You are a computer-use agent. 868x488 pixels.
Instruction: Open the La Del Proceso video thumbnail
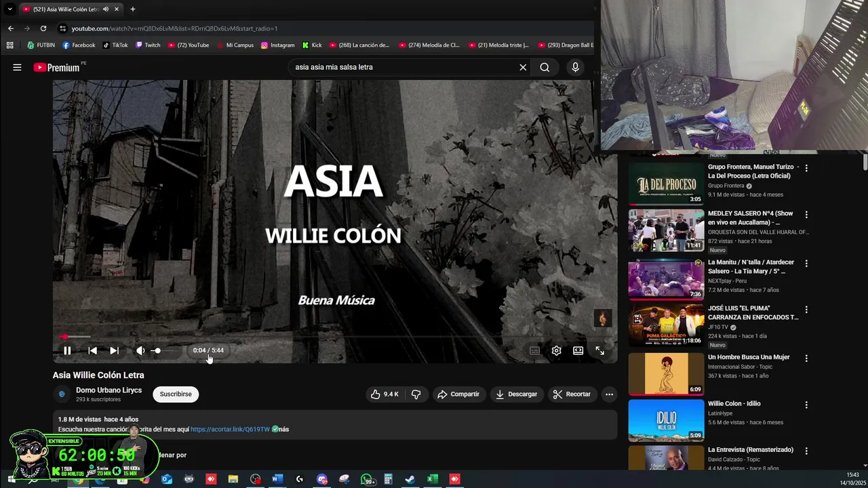coord(666,183)
